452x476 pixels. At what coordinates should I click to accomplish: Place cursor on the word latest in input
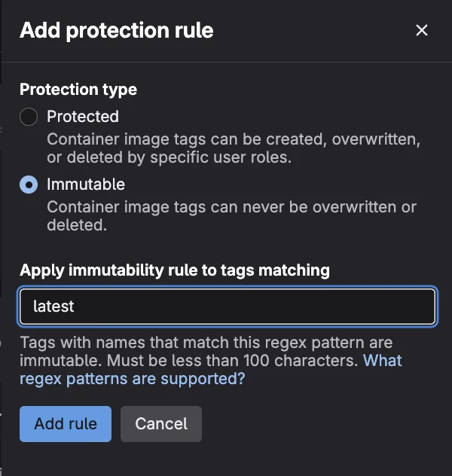click(x=54, y=307)
